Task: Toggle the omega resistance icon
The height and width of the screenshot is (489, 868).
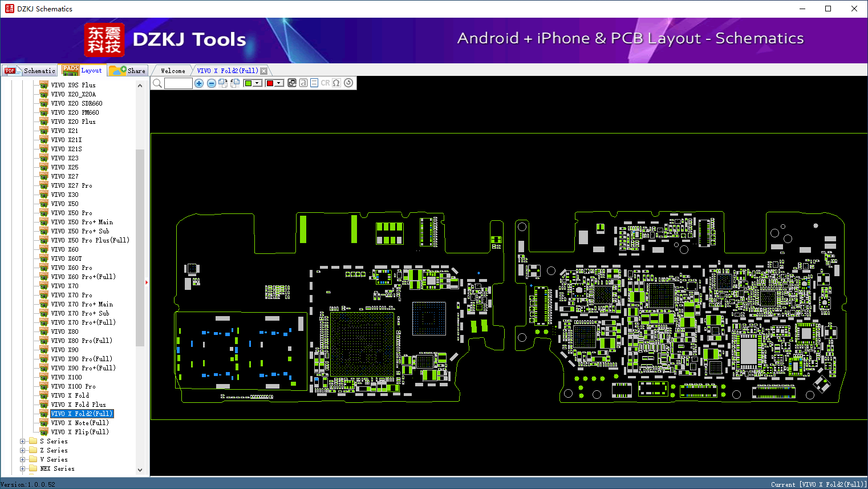Action: pos(336,83)
